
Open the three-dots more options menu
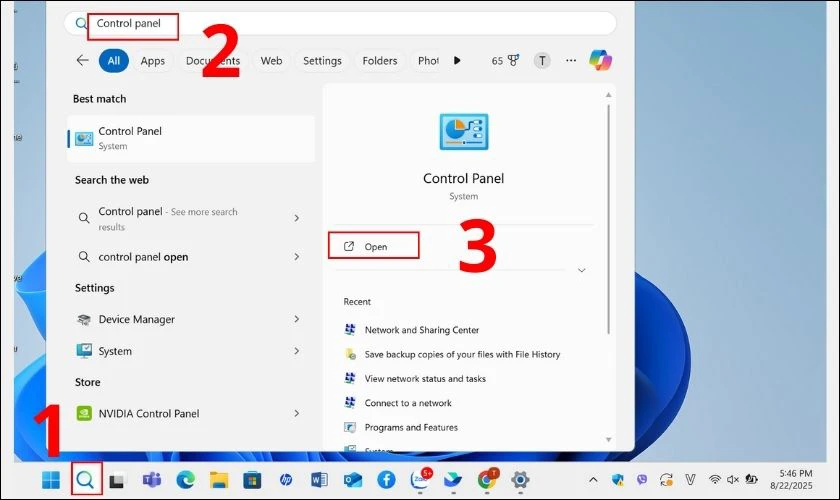click(x=571, y=61)
